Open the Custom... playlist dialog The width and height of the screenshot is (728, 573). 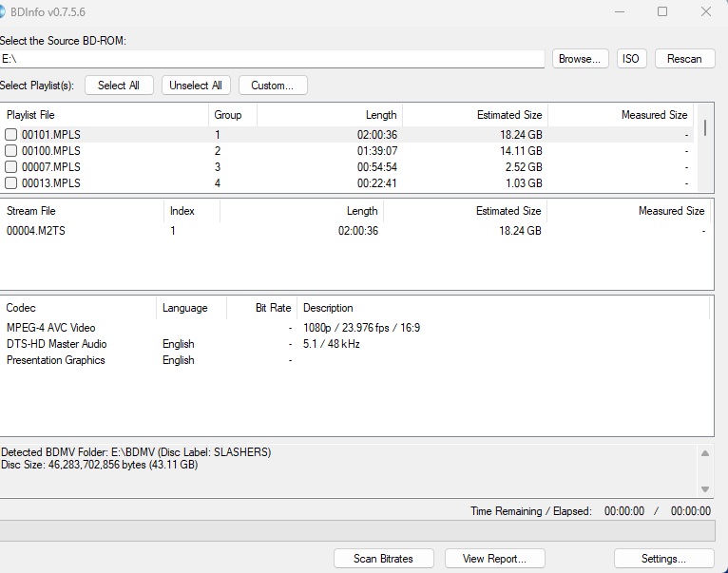tap(273, 86)
